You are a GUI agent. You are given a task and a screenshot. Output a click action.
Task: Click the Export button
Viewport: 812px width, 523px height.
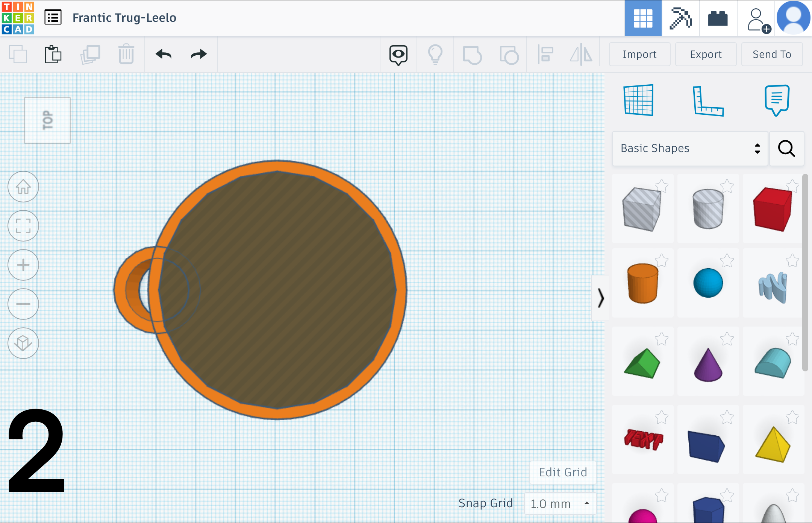tap(706, 54)
